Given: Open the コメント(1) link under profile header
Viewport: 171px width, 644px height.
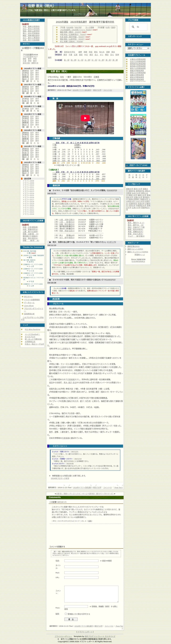Looking at the screenshot, I should point(108,90).
